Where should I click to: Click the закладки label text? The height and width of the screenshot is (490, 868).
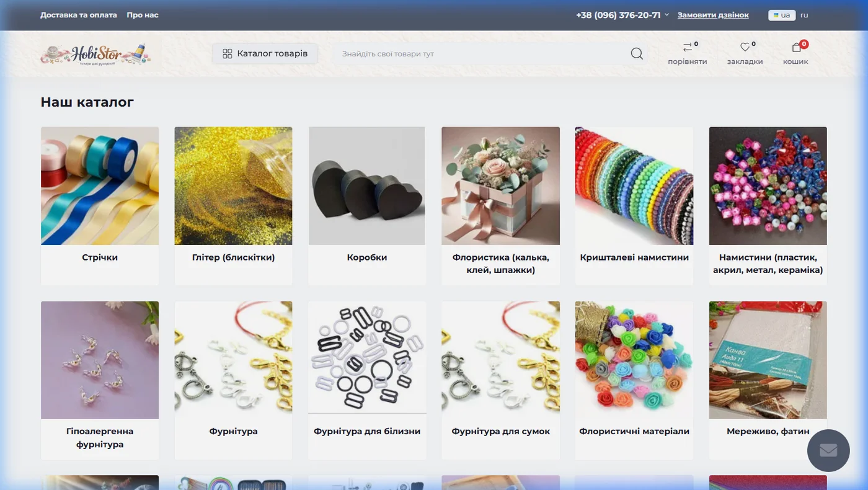point(745,62)
